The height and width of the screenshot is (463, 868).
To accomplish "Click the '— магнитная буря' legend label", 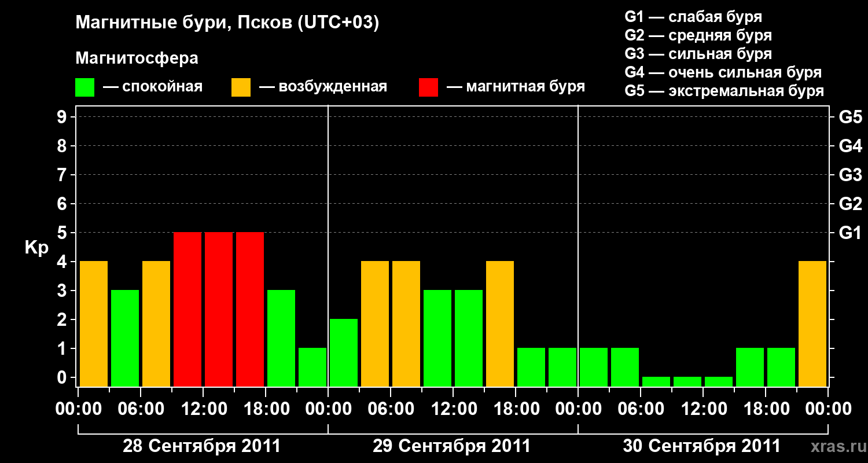I will [516, 87].
